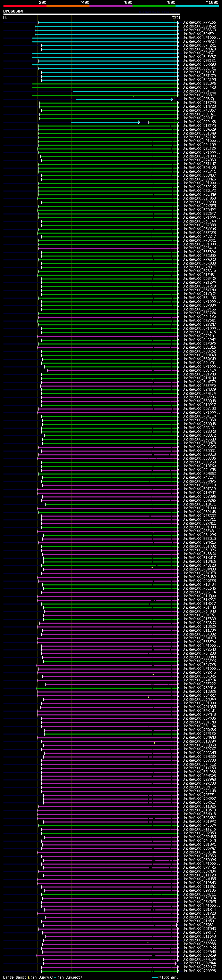Select the UniRef100_C7PIA1 label
The width and height of the screenshot is (222, 980).
[x=199, y=336]
